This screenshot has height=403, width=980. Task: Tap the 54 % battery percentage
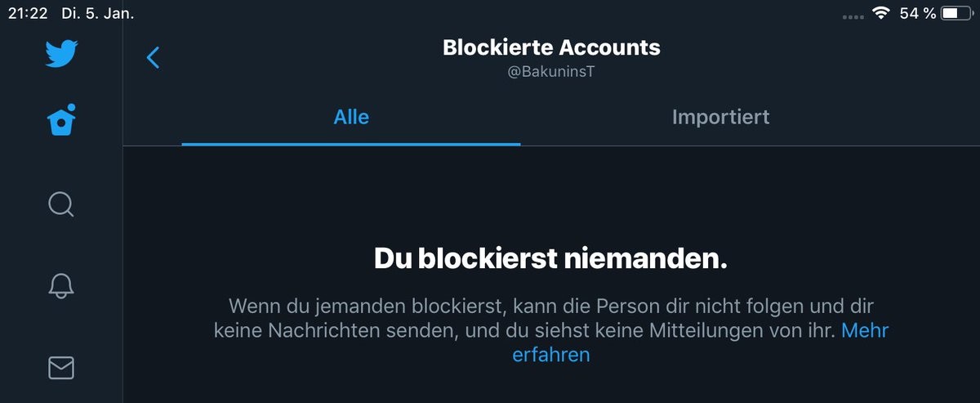pyautogui.click(x=918, y=13)
